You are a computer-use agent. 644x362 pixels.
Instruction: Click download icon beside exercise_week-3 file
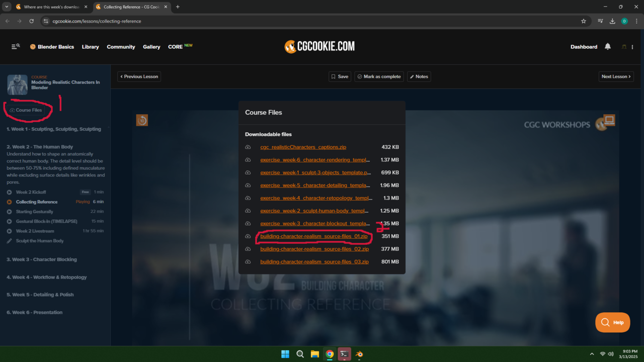(248, 224)
